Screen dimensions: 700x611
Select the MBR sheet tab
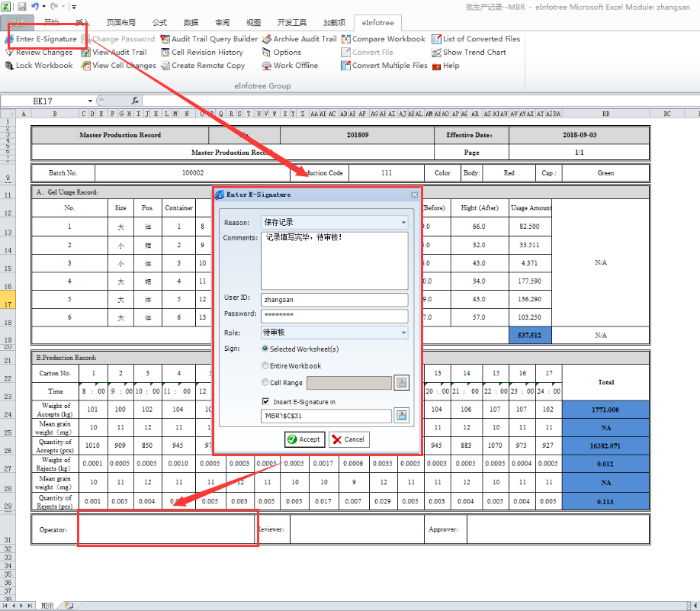pos(47,605)
